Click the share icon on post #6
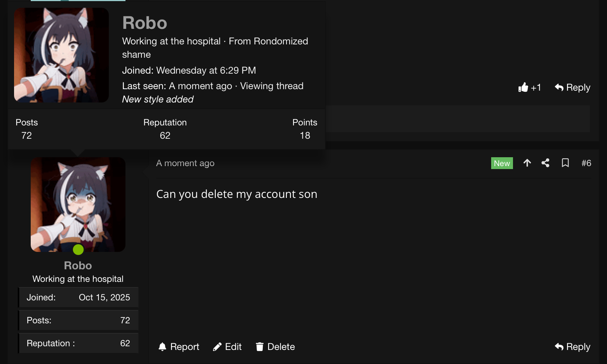This screenshot has width=607, height=364. (x=545, y=163)
